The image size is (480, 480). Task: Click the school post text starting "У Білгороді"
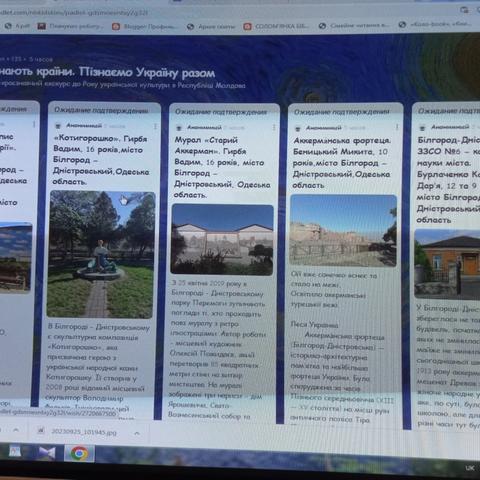click(448, 366)
